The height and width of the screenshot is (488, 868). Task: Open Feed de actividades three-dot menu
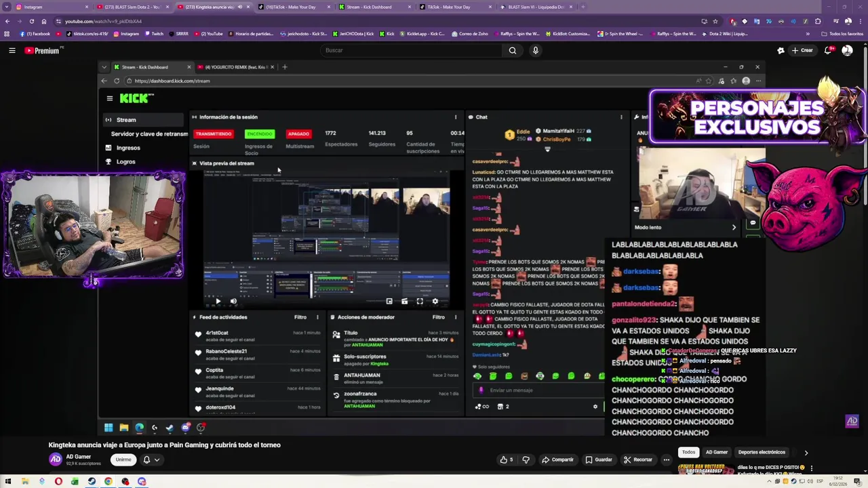317,317
